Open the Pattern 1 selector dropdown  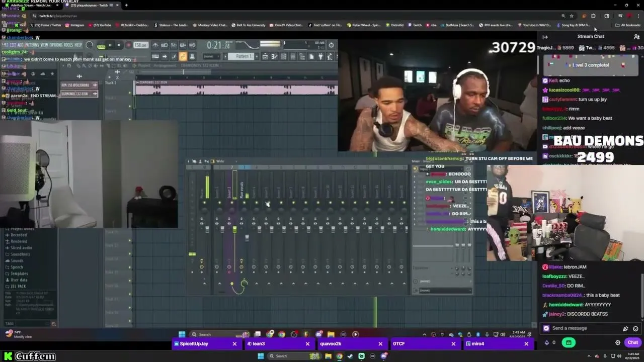(x=240, y=56)
